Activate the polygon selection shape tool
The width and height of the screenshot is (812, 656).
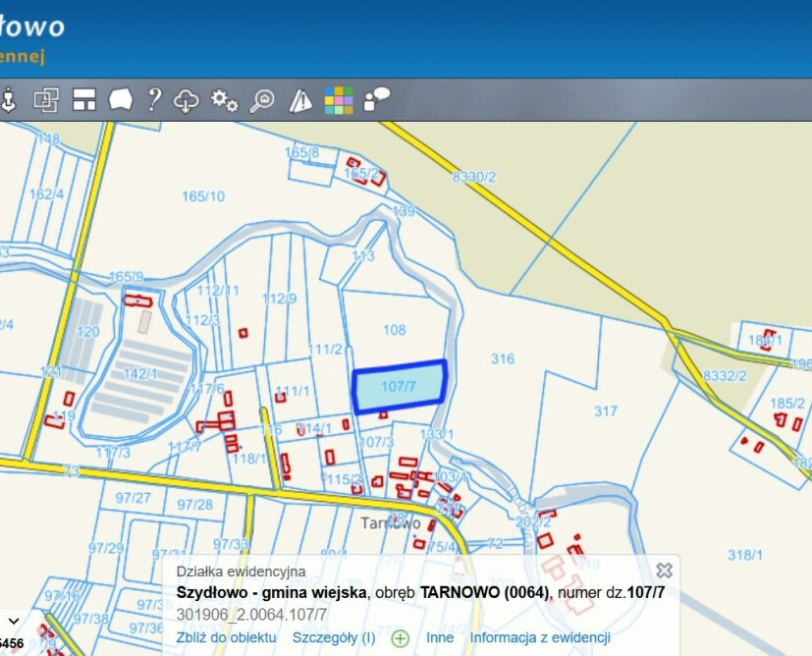pyautogui.click(x=120, y=99)
